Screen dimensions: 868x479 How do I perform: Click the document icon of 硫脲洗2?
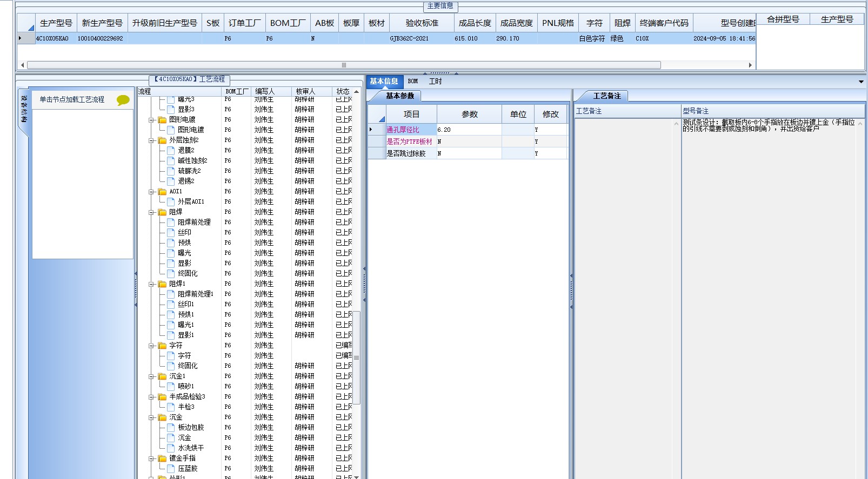171,171
